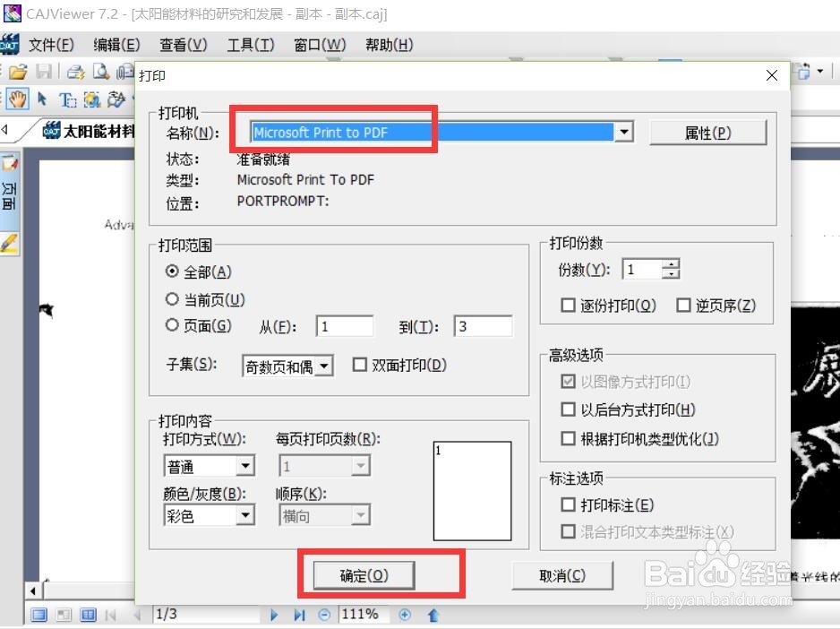
Task: Click the toolbar icon at far right top
Action: click(x=803, y=71)
